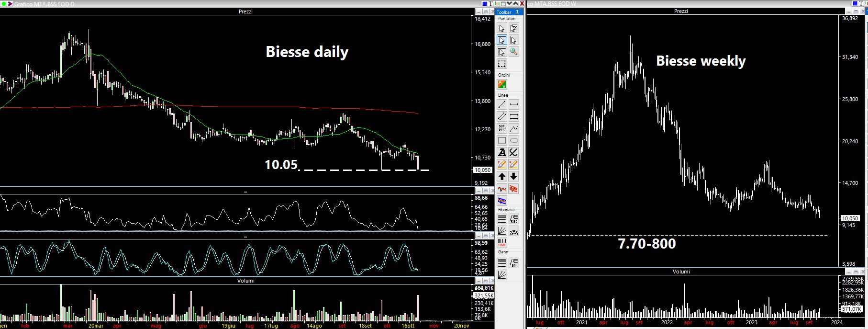868x329 pixels.
Task: Select the blue striped zigzag tool
Action: tap(501, 200)
